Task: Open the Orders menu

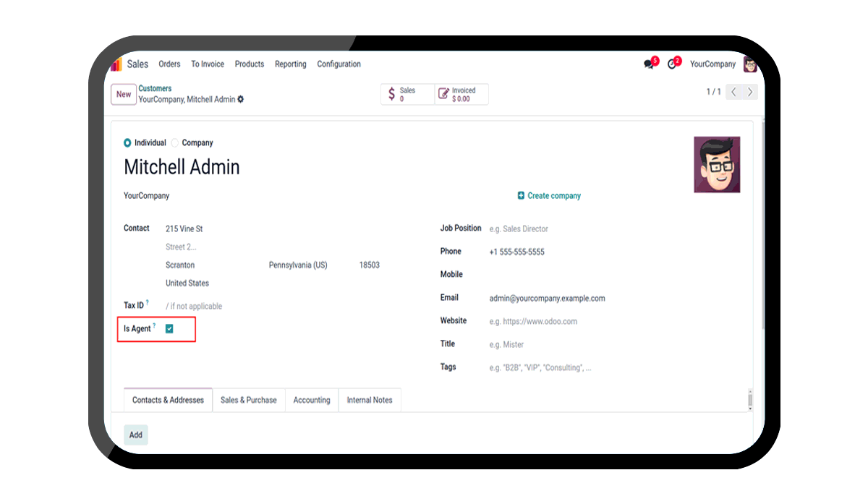Action: click(169, 64)
